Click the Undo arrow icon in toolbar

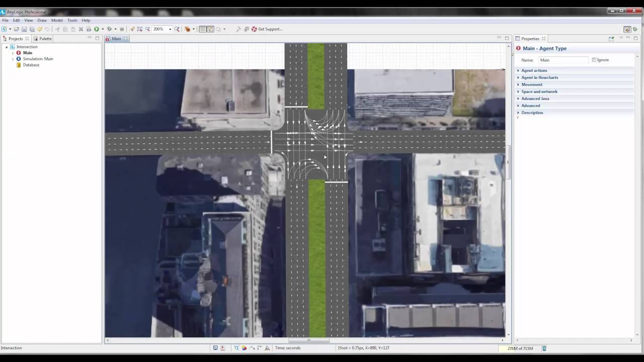coord(40,29)
